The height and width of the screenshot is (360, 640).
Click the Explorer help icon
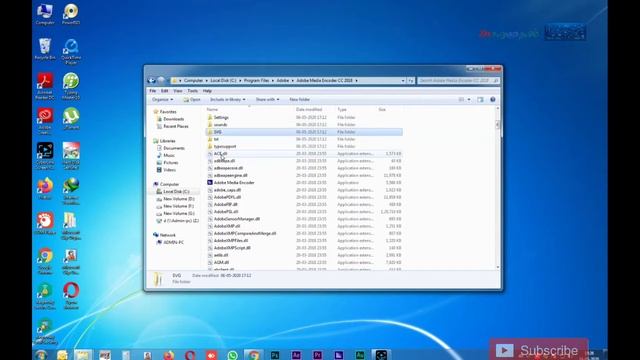pos(493,100)
